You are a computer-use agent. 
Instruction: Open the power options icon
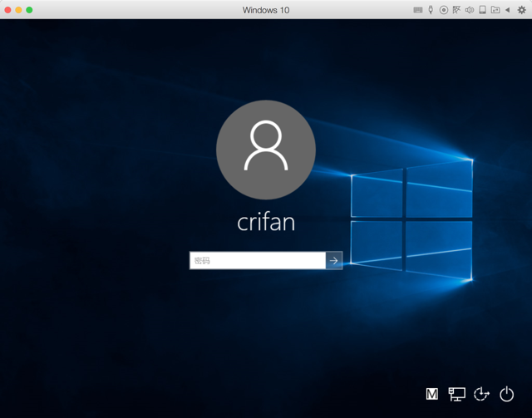point(506,394)
